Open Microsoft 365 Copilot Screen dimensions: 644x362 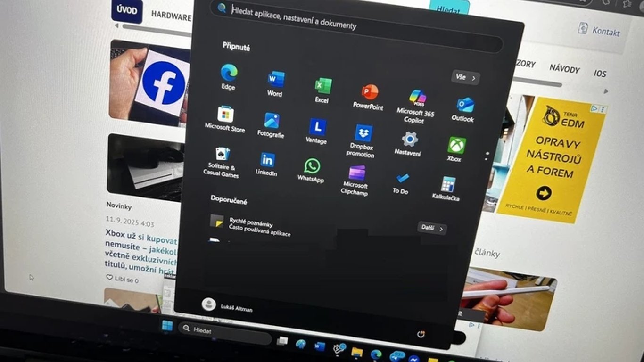tap(415, 106)
